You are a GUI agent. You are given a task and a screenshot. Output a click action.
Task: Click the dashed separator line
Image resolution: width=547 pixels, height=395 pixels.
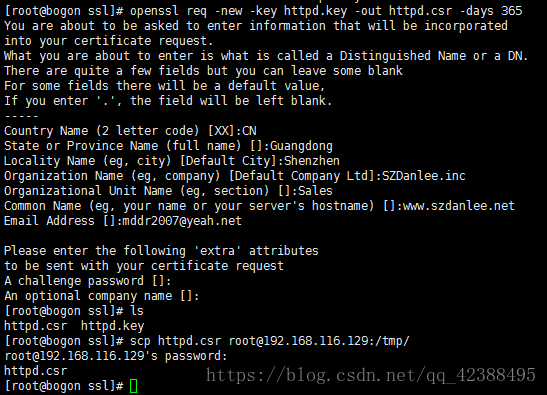point(21,116)
